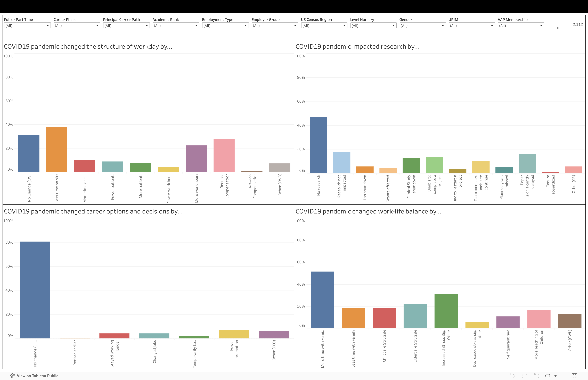Click the Revert view icon

[x=537, y=376]
